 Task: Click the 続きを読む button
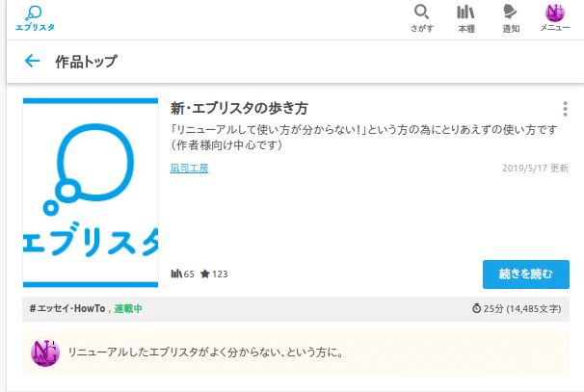coord(526,274)
